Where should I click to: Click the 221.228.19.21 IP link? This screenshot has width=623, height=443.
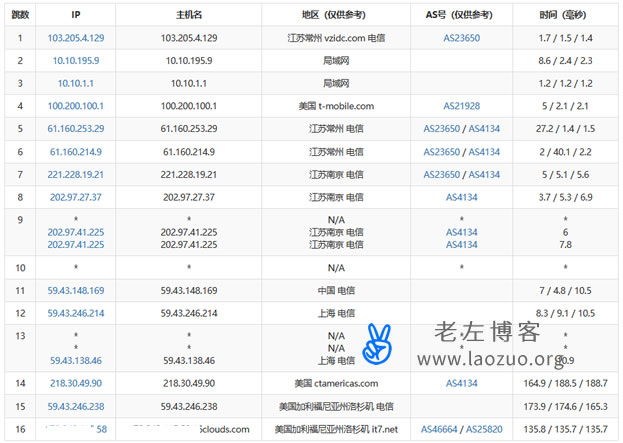tap(76, 174)
